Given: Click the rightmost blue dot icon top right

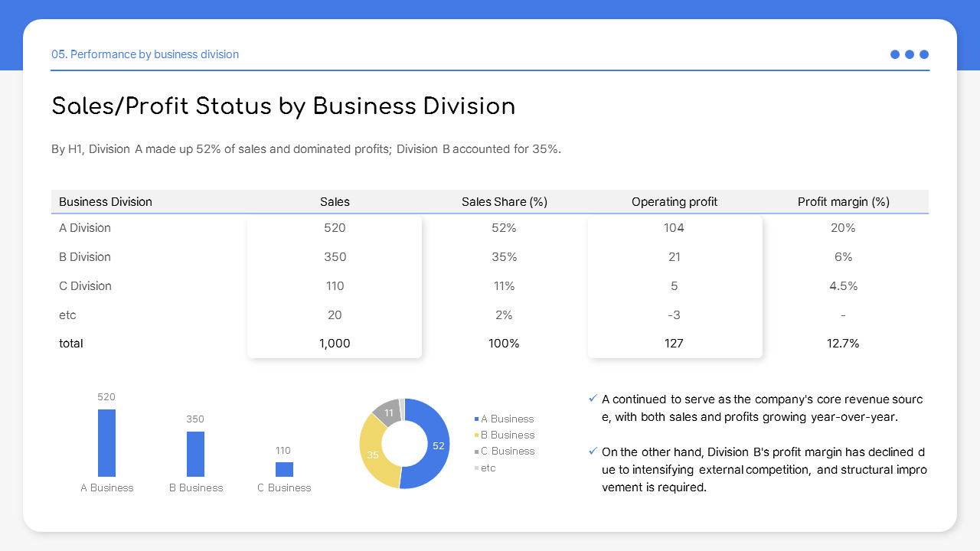Looking at the screenshot, I should (x=924, y=54).
